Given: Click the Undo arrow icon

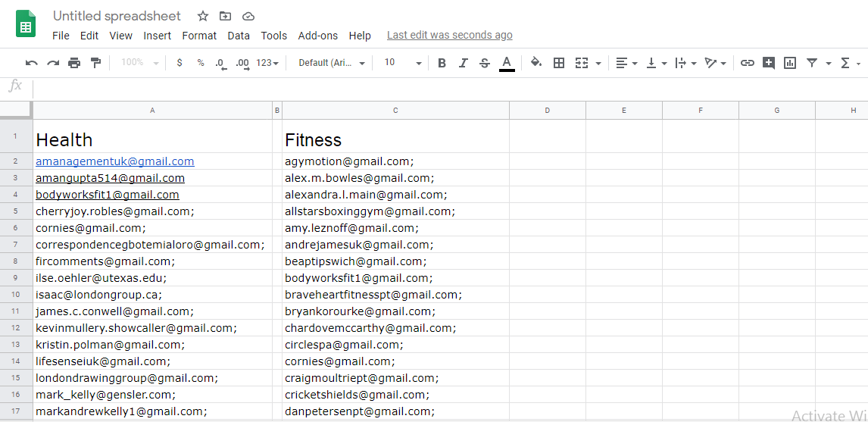Looking at the screenshot, I should pos(31,63).
